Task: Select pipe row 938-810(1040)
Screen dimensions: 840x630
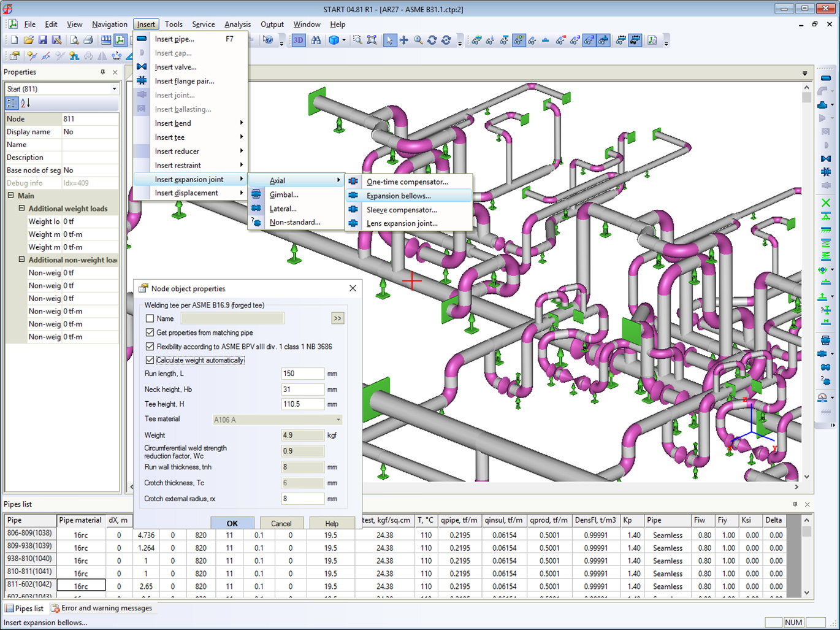Action: point(29,559)
